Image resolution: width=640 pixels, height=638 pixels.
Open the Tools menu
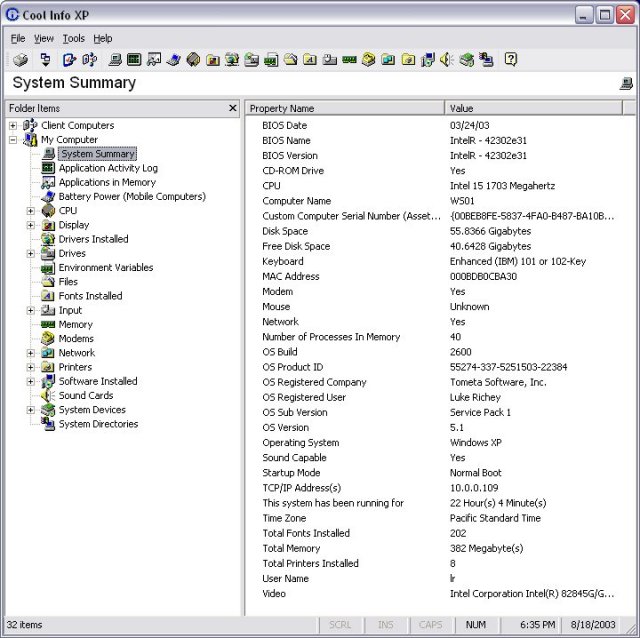click(73, 38)
